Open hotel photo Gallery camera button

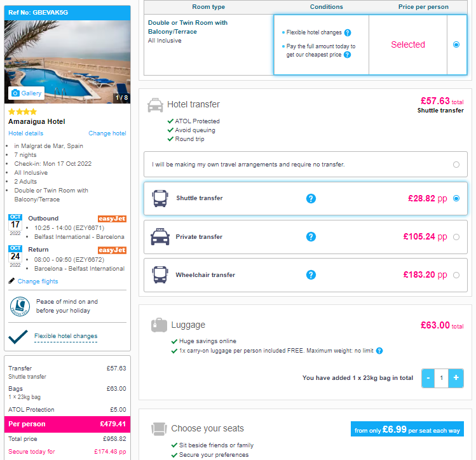(x=26, y=93)
